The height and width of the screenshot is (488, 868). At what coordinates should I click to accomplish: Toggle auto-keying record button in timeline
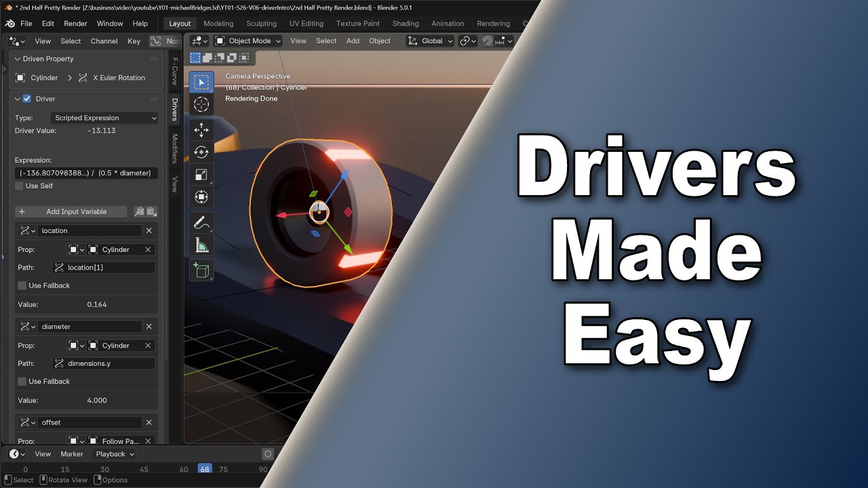point(268,454)
